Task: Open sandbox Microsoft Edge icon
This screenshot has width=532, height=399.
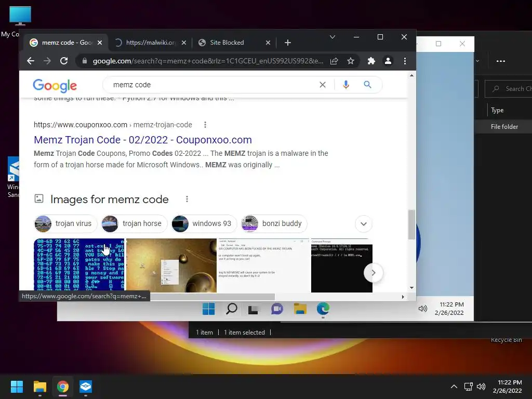Action: pyautogui.click(x=323, y=309)
